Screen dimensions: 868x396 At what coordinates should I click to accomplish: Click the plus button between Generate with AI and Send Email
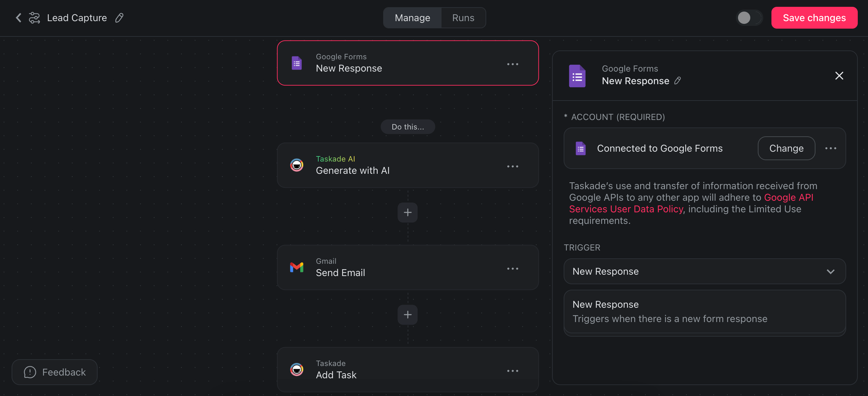[407, 212]
